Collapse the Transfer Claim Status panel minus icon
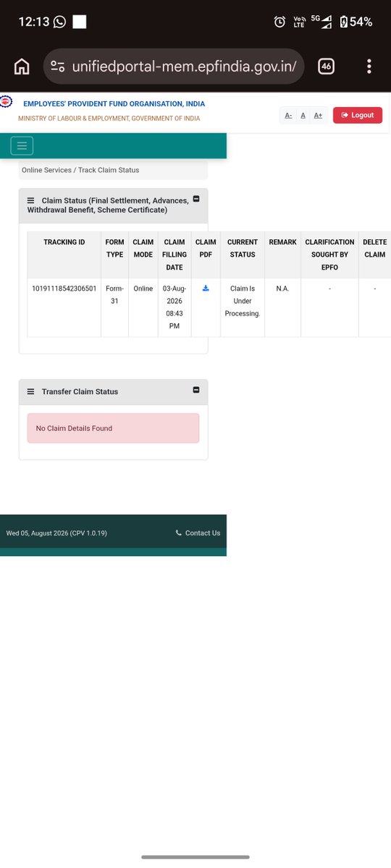 (196, 391)
